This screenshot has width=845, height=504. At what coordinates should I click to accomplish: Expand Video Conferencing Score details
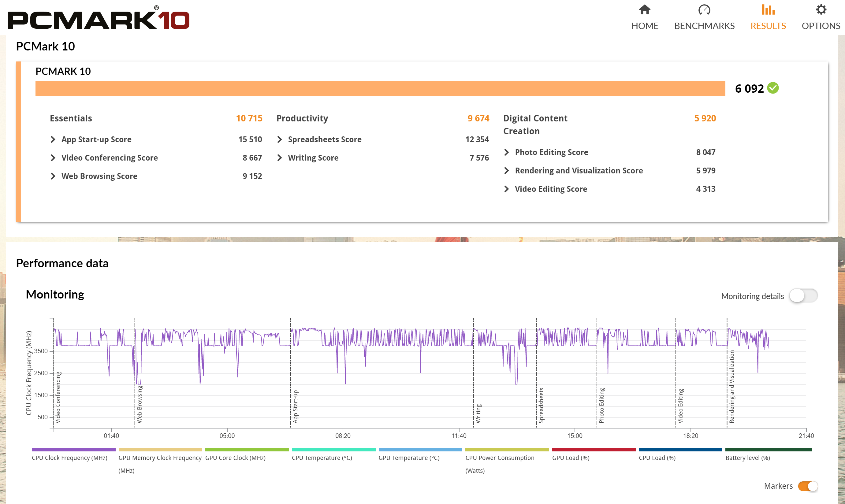(x=53, y=157)
